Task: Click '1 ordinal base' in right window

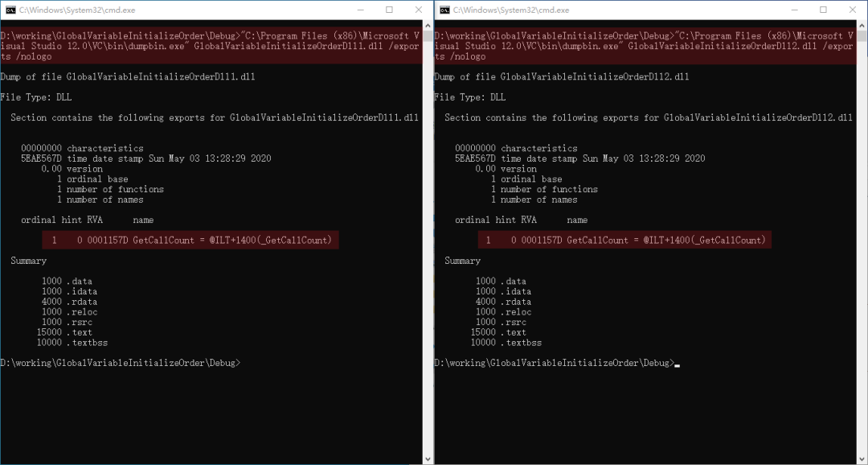Action: click(526, 179)
